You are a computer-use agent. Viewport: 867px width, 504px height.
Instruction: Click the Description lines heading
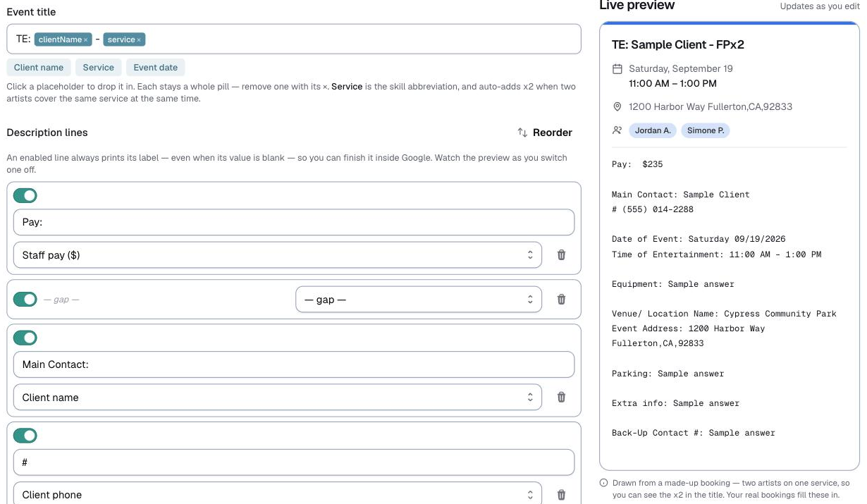pos(47,133)
